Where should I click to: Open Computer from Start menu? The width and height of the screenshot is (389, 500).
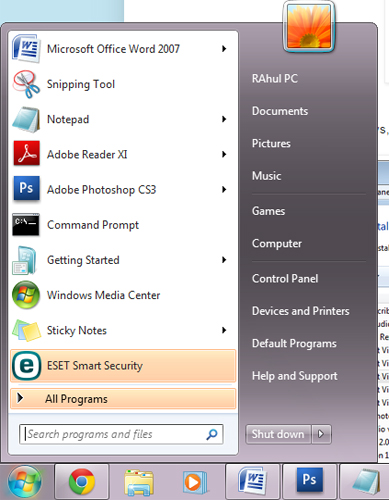pyautogui.click(x=277, y=244)
